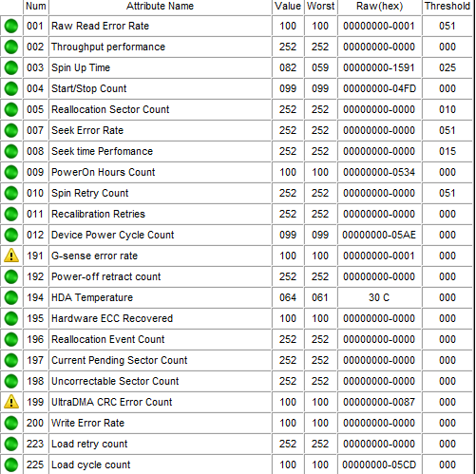Click the green icon for Hardware ECC Recovered

(11, 318)
